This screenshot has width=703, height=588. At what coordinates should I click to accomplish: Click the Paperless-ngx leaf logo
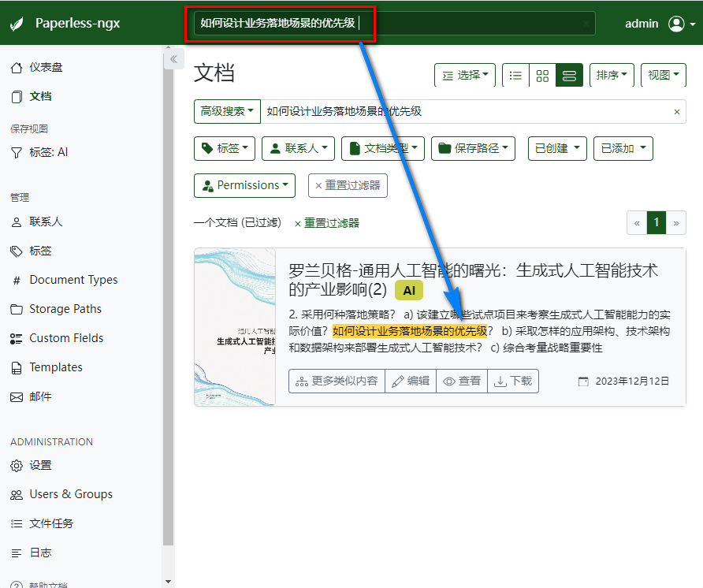[17, 24]
